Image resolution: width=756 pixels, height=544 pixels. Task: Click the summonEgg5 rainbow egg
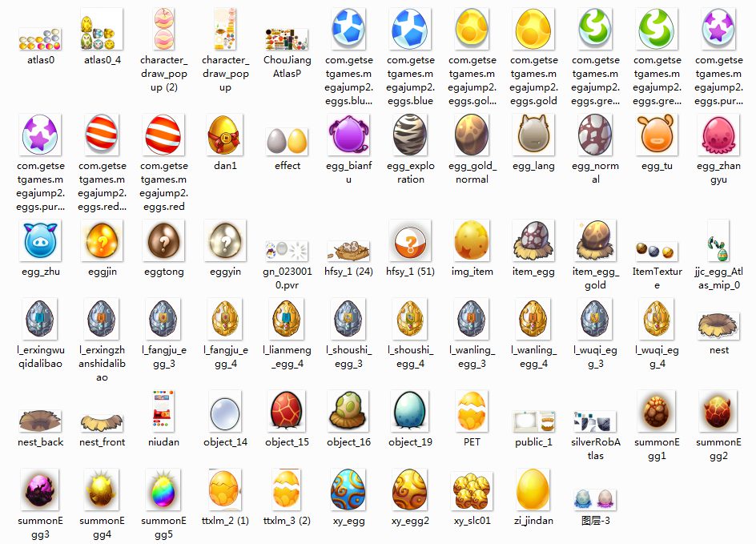pos(163,490)
